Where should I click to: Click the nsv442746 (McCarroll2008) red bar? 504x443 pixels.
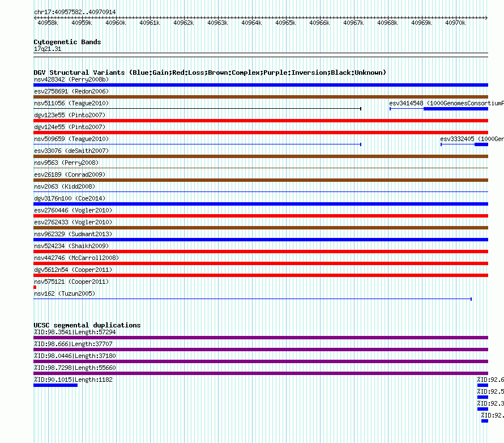[260, 263]
